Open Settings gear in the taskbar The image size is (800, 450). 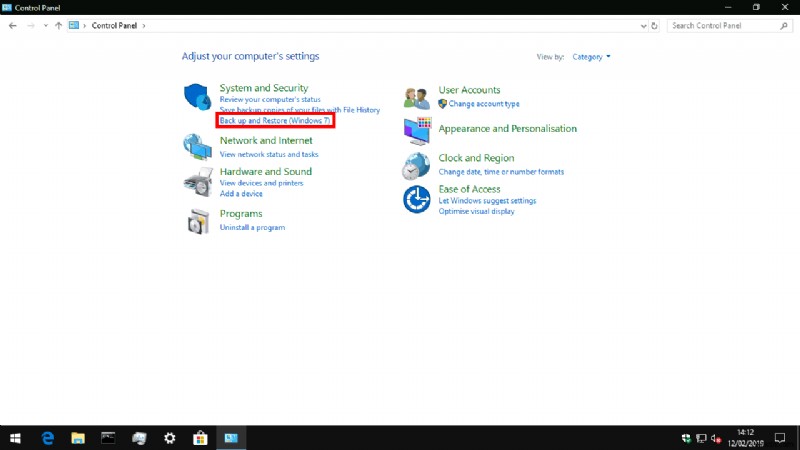point(169,438)
